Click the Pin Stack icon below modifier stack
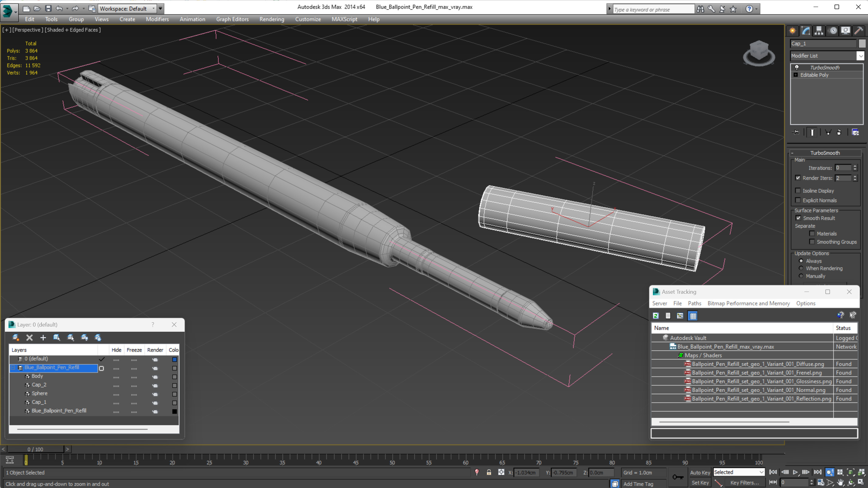 796,132
